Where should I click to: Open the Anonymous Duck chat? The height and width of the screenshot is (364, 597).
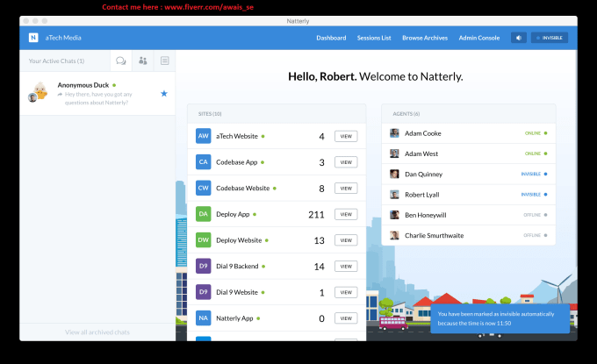[x=97, y=94]
